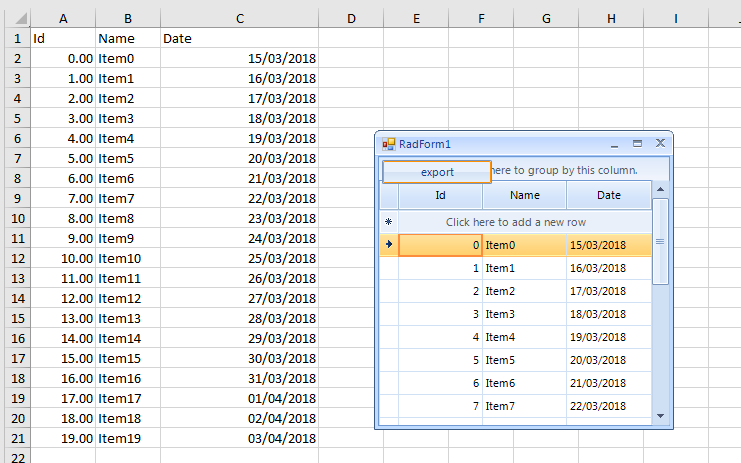The image size is (741, 463).
Task: Click the RadForm1 window icon
Action: (x=388, y=144)
